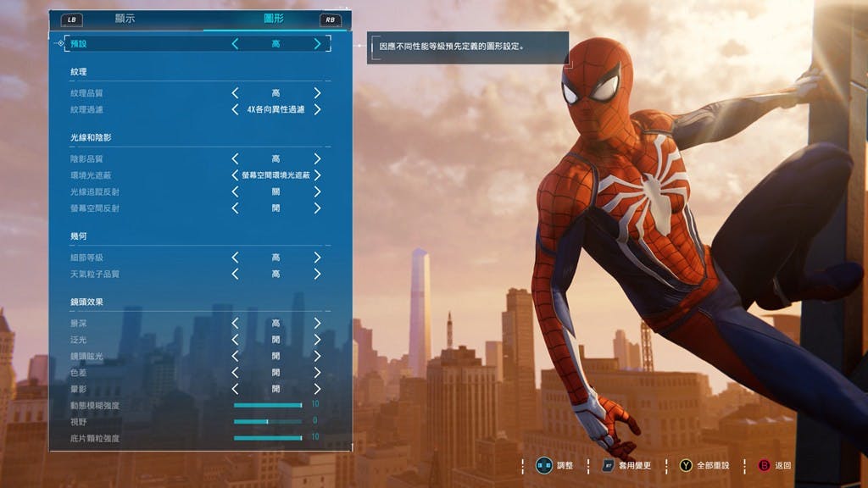Click left arrow for 細節等級
Screen dimensions: 868x488
[236, 258]
